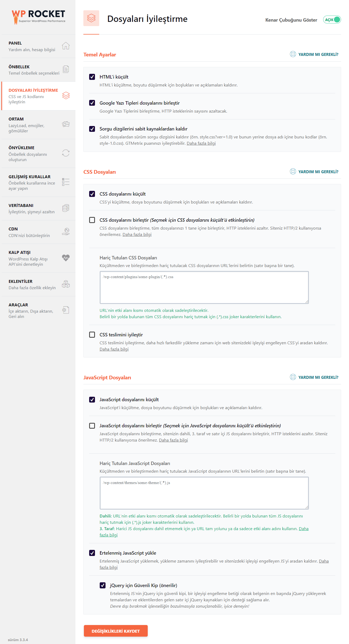Screen dimensions: 349x644
Task: Uncheck jQuery için Güvenli Kip checkbox
Action: (103, 585)
